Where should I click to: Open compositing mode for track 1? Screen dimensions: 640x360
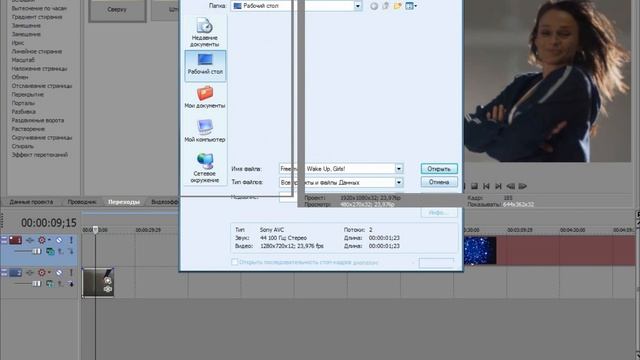pyautogui.click(x=50, y=251)
